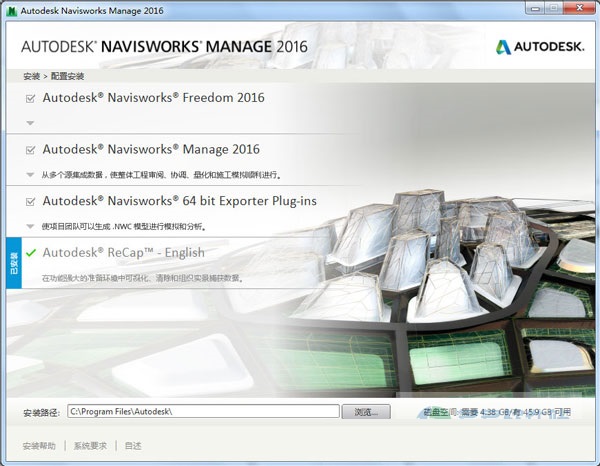Click the ReCap description text
The image size is (600, 466).
tap(142, 278)
